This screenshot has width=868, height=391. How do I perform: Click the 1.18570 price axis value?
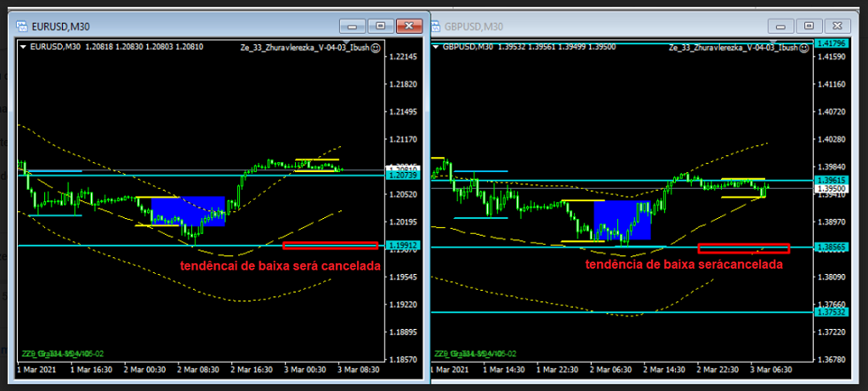(x=404, y=359)
